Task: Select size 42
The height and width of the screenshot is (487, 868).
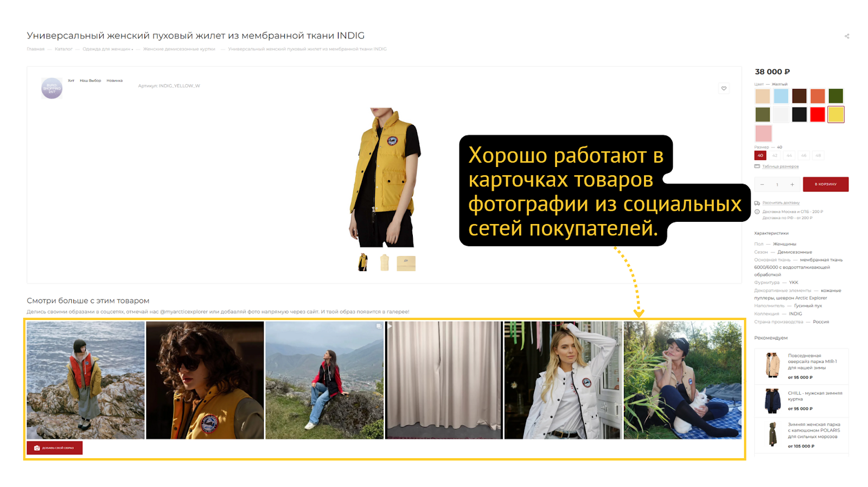Action: click(x=775, y=156)
